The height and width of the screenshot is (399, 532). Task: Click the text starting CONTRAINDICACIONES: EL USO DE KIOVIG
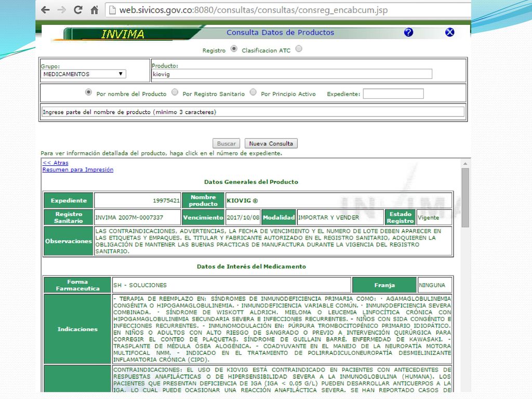(x=282, y=380)
